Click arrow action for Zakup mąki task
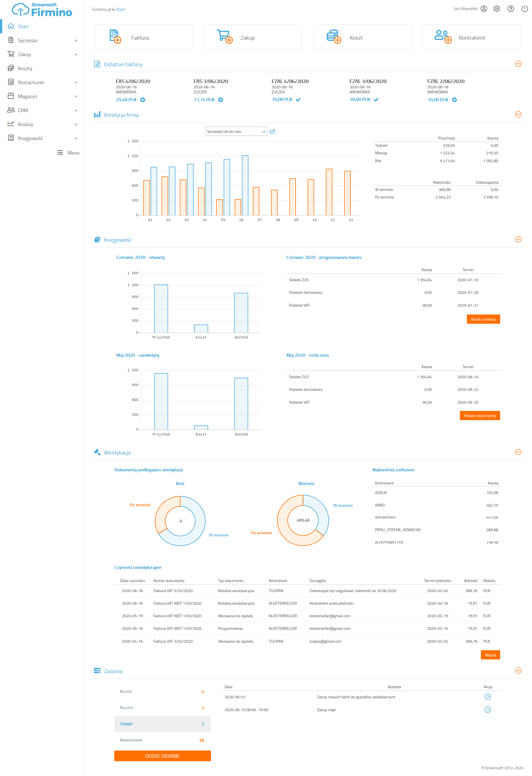532x776 pixels. coord(487,709)
